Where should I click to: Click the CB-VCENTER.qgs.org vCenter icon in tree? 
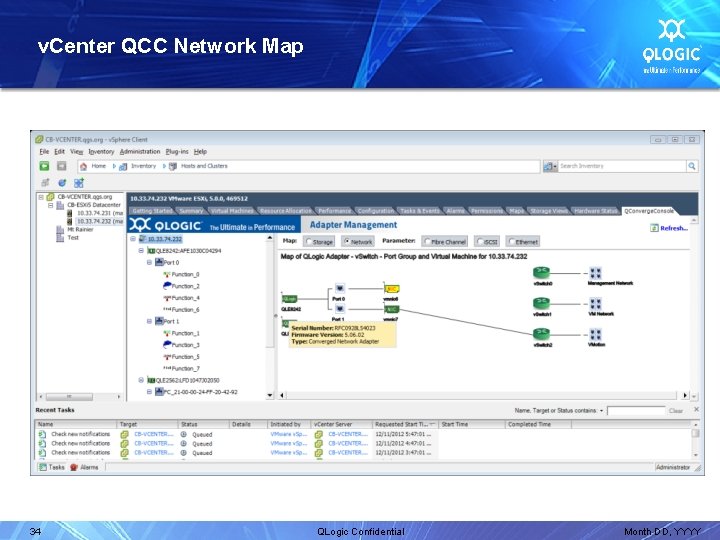point(51,197)
